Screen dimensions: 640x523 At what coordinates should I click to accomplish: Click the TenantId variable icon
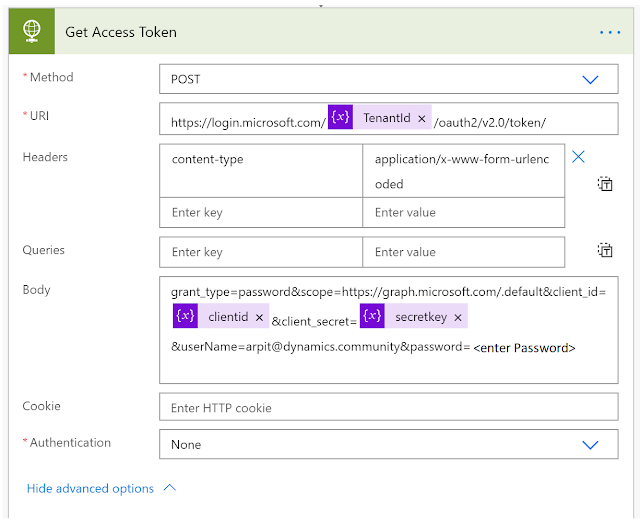pyautogui.click(x=341, y=118)
